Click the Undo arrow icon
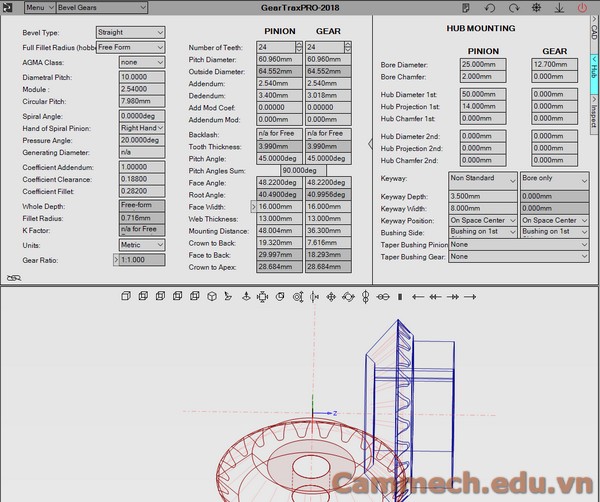 pyautogui.click(x=490, y=8)
